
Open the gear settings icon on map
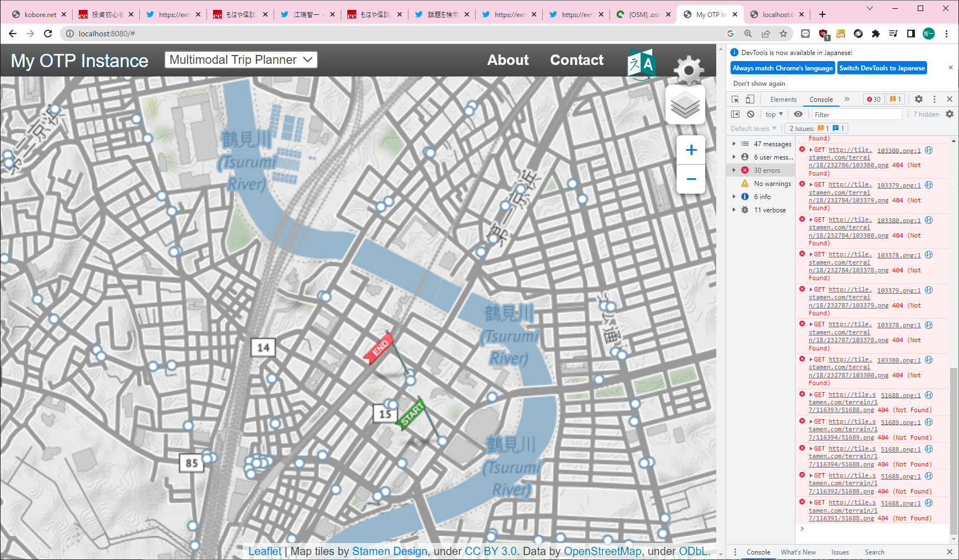click(688, 70)
